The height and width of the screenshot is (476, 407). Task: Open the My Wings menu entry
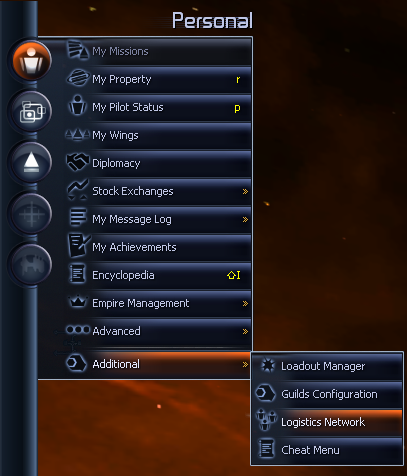pos(158,135)
